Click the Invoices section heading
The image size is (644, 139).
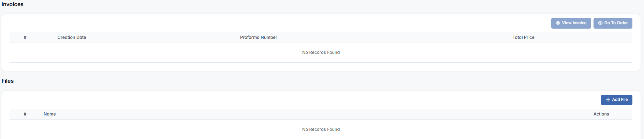tap(13, 4)
